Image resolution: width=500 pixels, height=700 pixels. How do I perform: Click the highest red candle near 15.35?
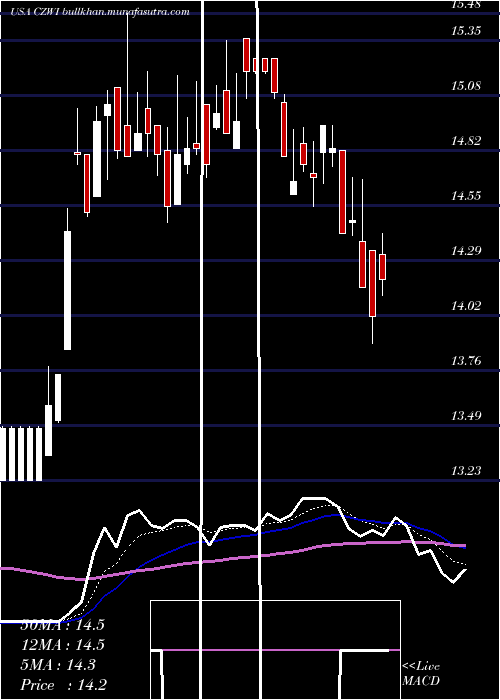246,54
